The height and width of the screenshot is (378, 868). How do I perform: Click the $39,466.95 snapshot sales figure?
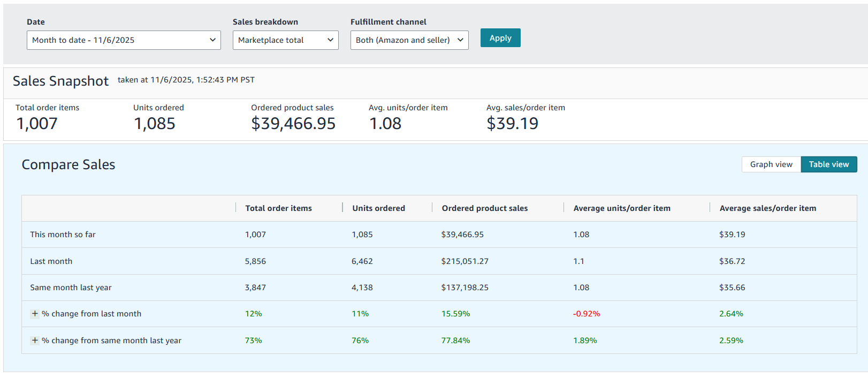[293, 124]
